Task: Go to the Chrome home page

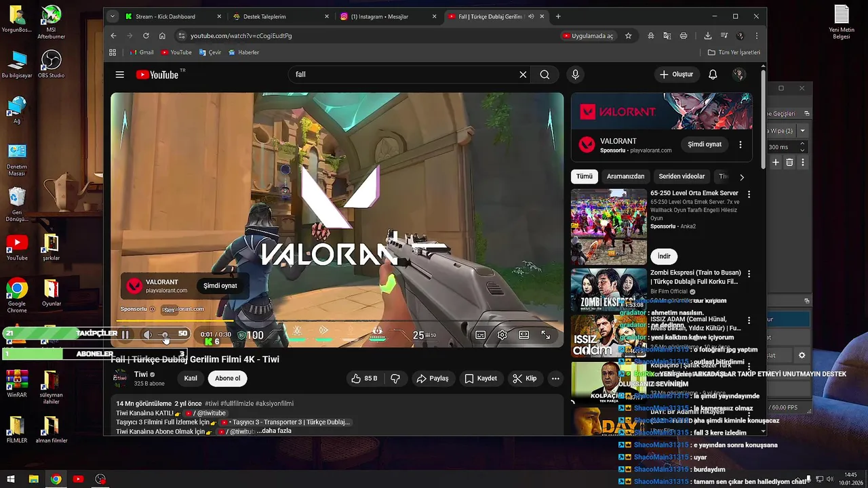Action: tap(162, 35)
